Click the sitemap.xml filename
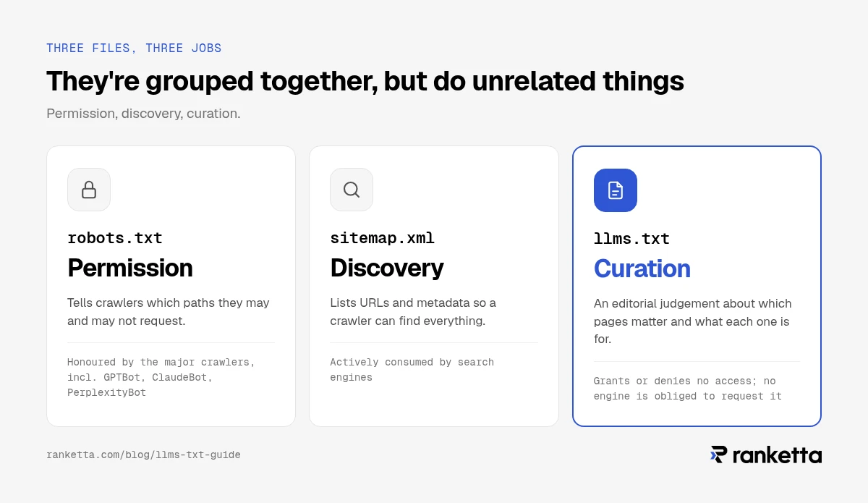Viewport: 868px width, 503px height. [383, 238]
